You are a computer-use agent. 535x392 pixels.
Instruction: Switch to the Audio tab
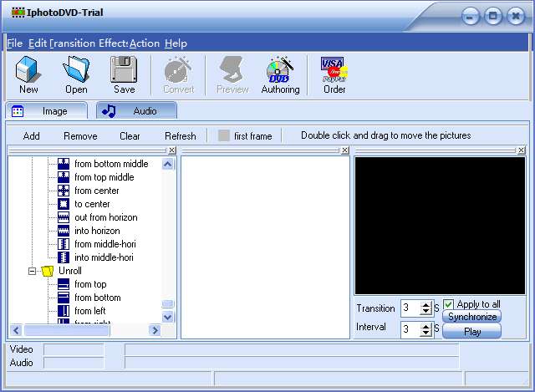(x=136, y=111)
